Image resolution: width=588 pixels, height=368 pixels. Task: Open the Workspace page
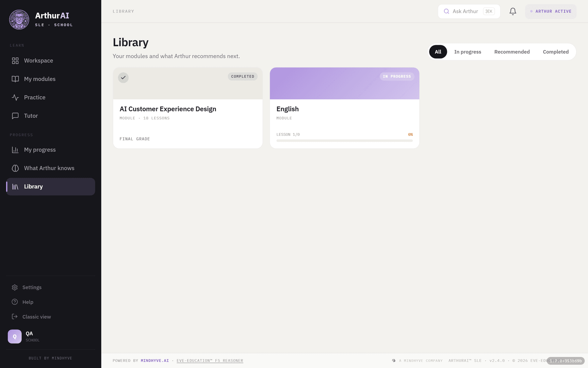click(x=51, y=61)
